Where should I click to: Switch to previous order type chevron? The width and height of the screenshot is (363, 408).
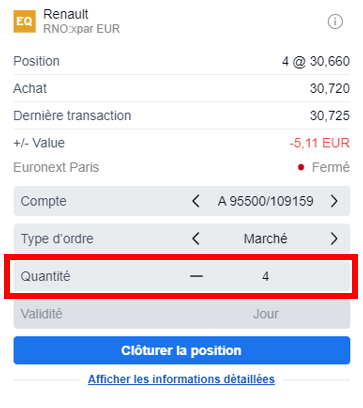tap(196, 239)
